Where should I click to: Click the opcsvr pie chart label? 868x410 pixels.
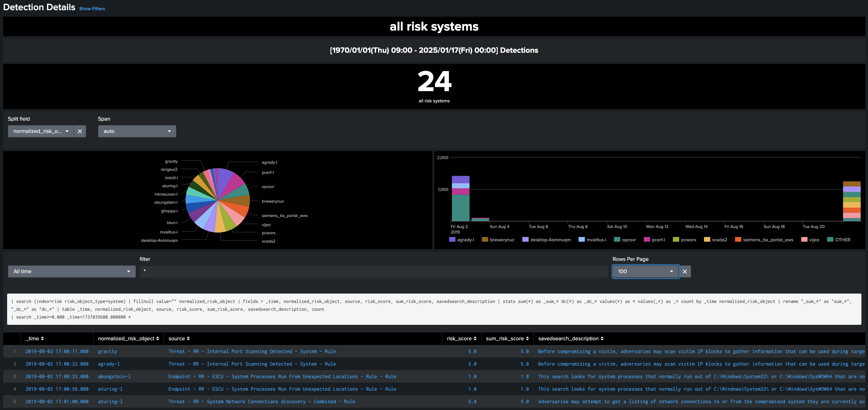click(268, 187)
